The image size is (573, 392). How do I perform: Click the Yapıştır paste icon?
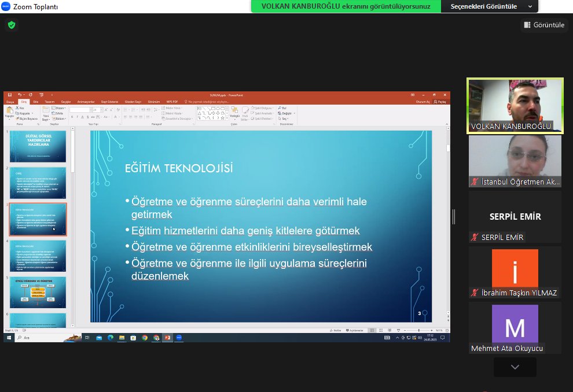(9, 110)
